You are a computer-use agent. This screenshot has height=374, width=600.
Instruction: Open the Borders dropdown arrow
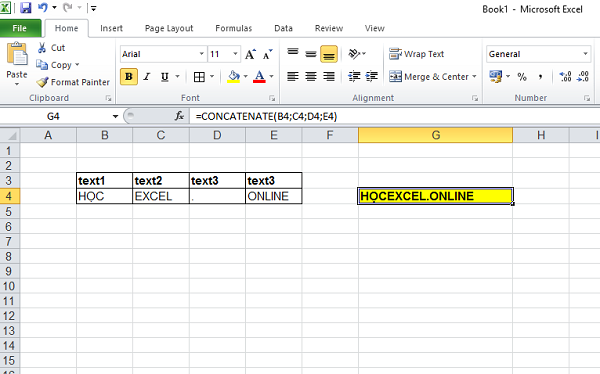[x=212, y=77]
